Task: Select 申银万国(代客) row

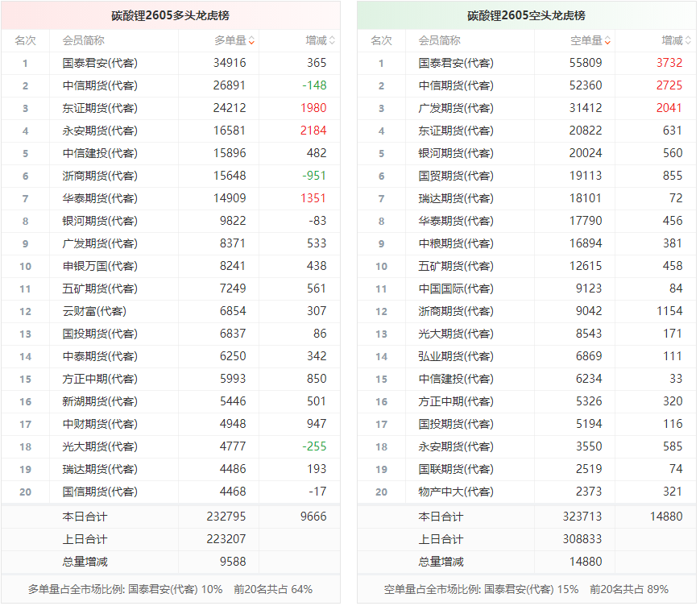Action: pyautogui.click(x=171, y=266)
